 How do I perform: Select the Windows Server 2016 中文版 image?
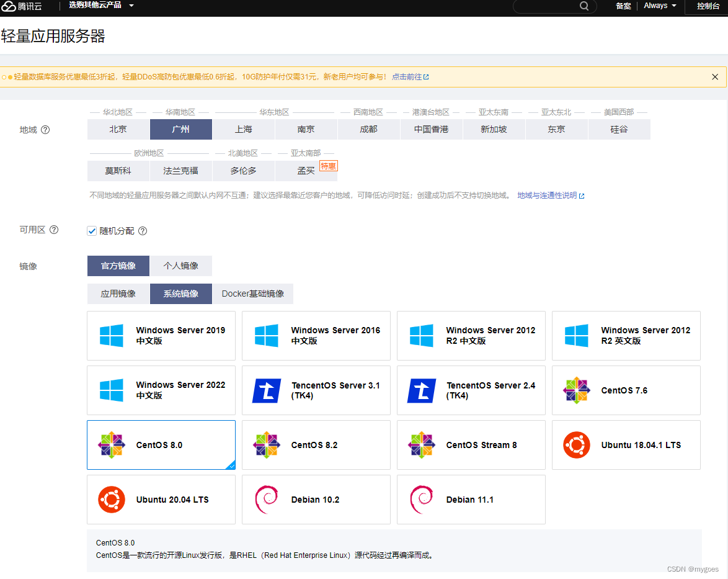click(x=316, y=336)
